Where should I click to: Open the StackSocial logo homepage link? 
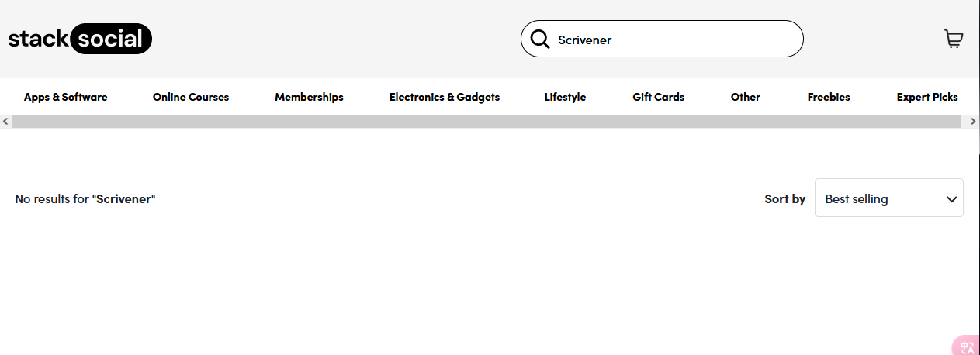coord(80,39)
